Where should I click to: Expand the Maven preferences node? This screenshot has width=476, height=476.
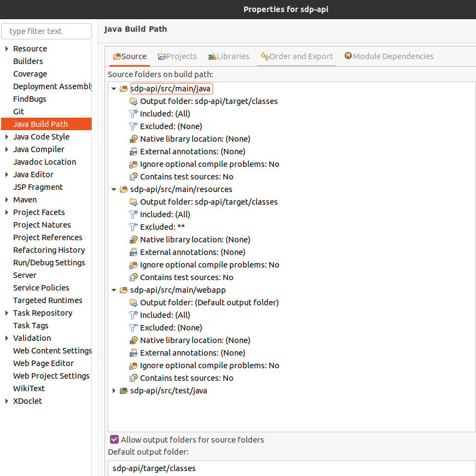[7, 200]
